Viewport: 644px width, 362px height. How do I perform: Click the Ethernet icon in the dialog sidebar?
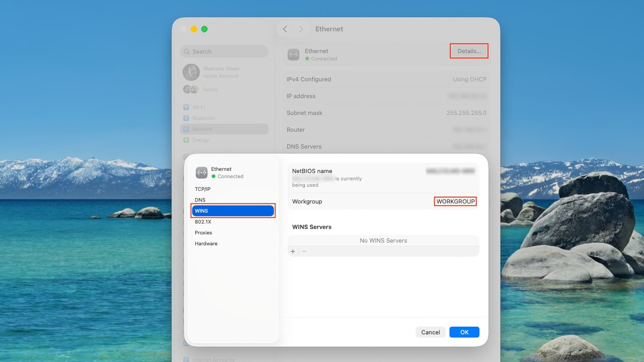pos(201,173)
